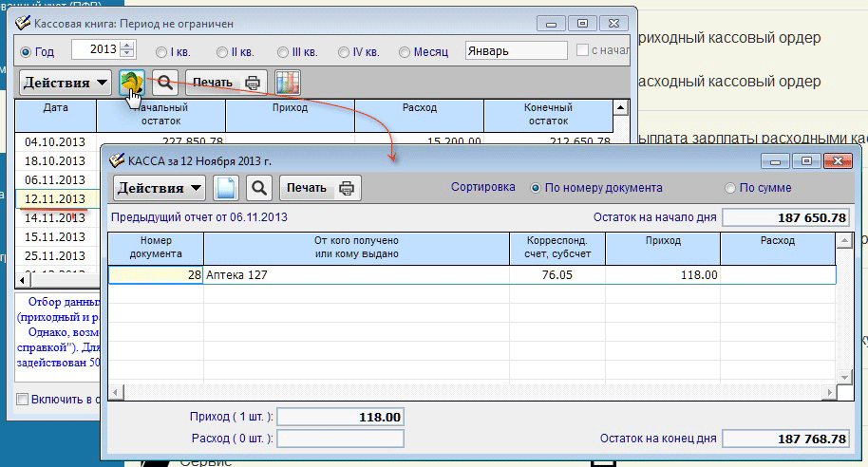The image size is (868, 467).
Task: Click 'От кого получено или кому выдано' header
Action: 356,248
